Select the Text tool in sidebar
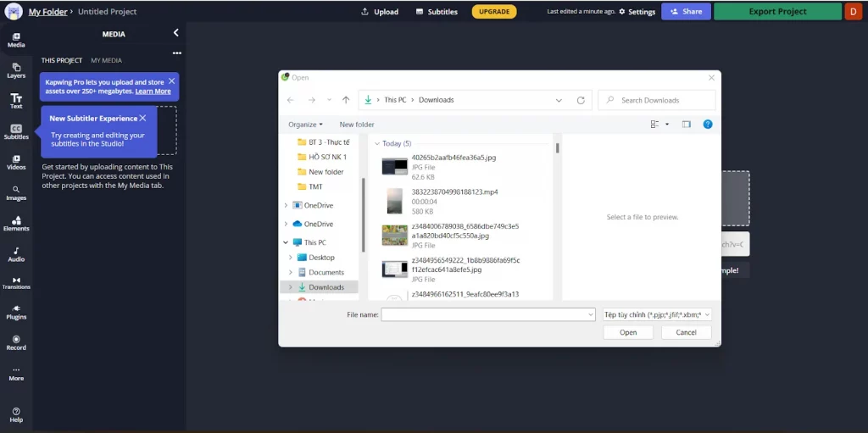868x433 pixels. [16, 101]
